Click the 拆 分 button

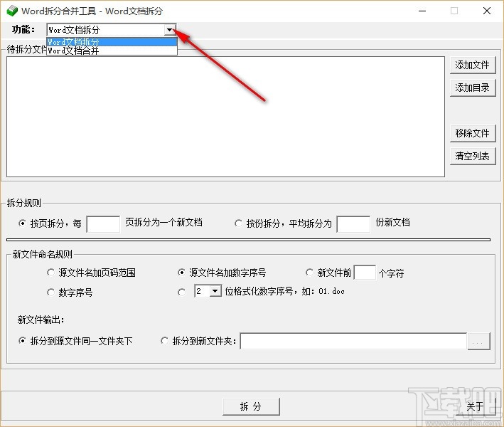[251, 406]
